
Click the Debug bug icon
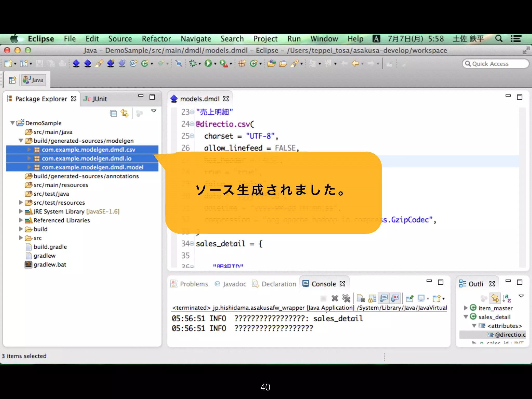tap(193, 63)
